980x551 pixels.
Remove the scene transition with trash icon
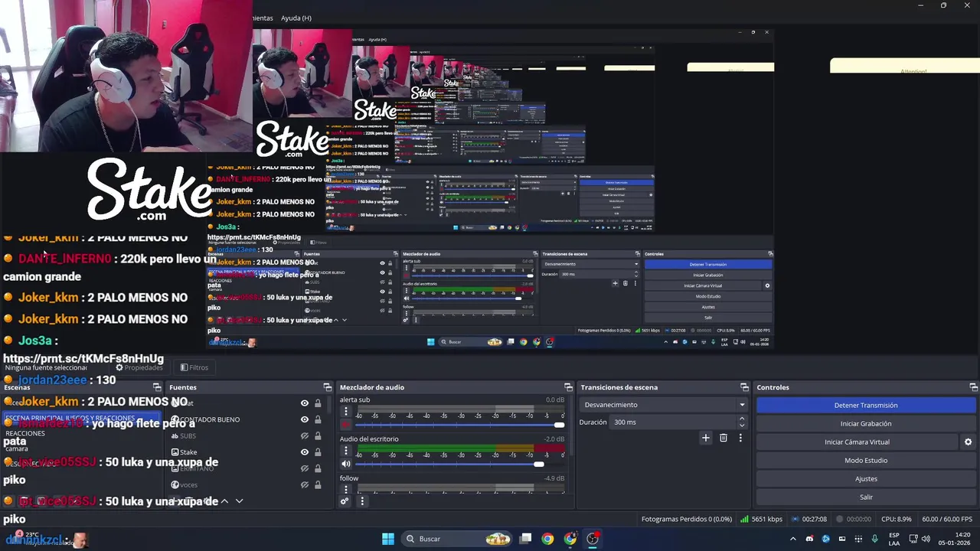click(723, 438)
